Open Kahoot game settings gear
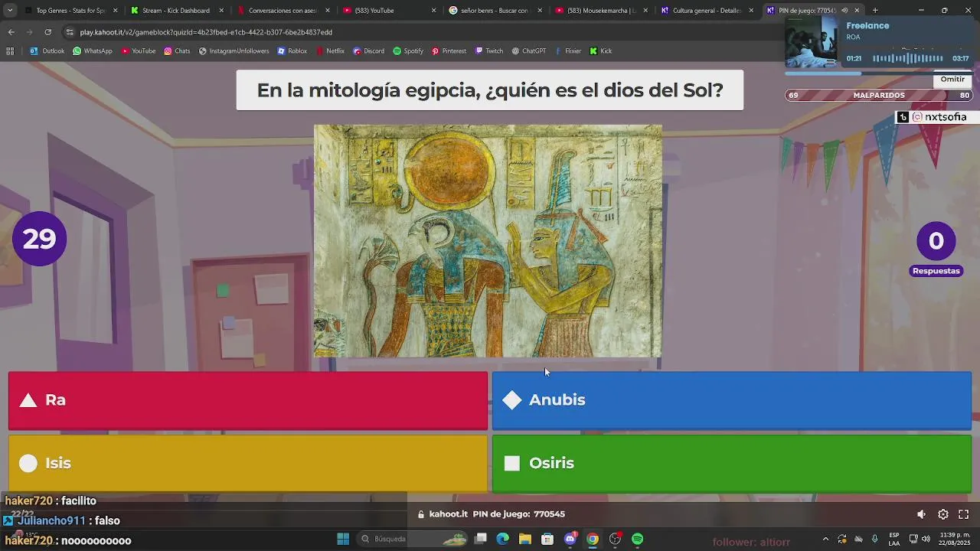 pyautogui.click(x=943, y=514)
